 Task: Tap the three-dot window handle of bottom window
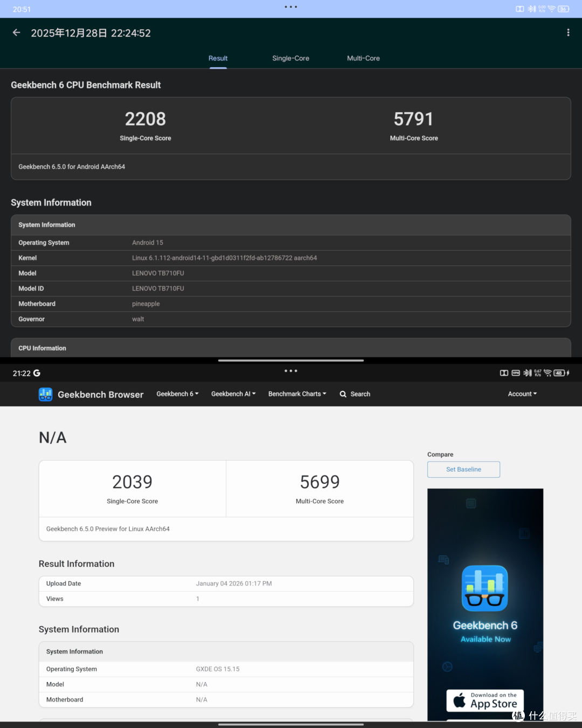(291, 371)
